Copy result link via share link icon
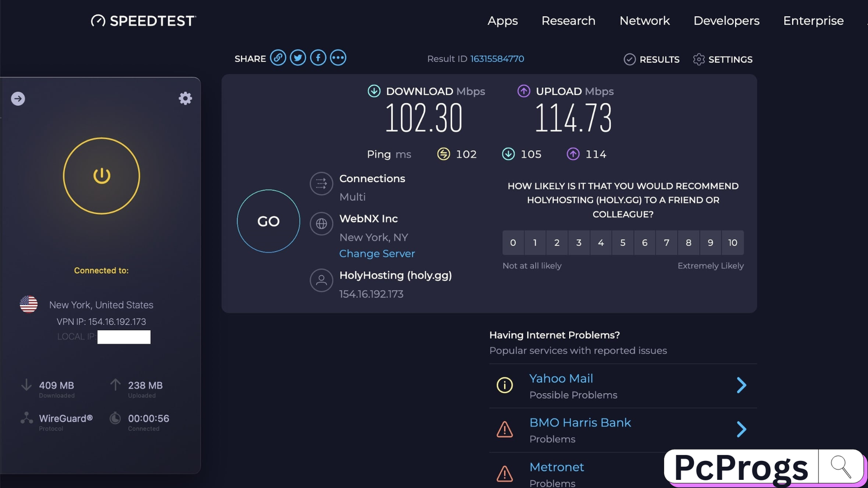Image resolution: width=868 pixels, height=488 pixels. coord(278,57)
